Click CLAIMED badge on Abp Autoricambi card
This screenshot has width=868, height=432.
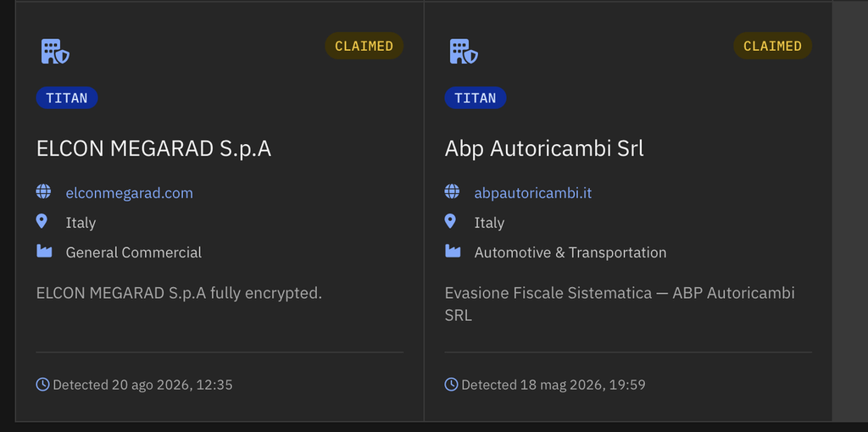click(773, 46)
